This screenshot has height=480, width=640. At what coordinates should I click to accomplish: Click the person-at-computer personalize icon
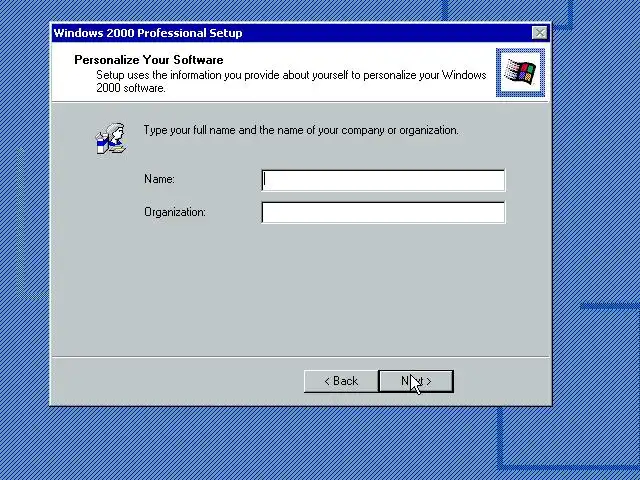click(111, 139)
